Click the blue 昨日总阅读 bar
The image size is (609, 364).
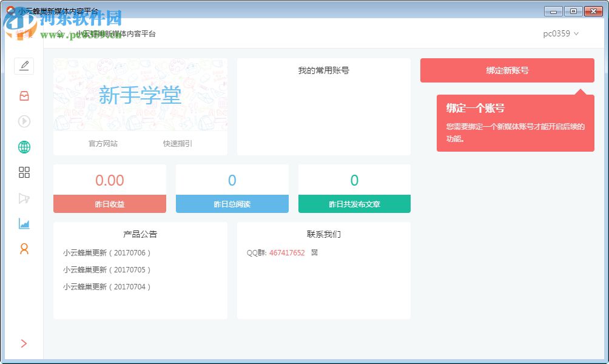(232, 204)
